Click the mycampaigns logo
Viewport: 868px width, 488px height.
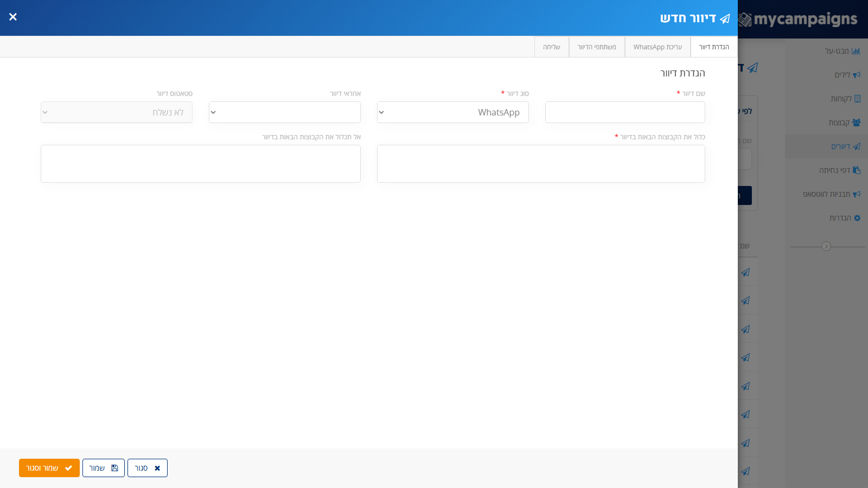[x=798, y=20]
